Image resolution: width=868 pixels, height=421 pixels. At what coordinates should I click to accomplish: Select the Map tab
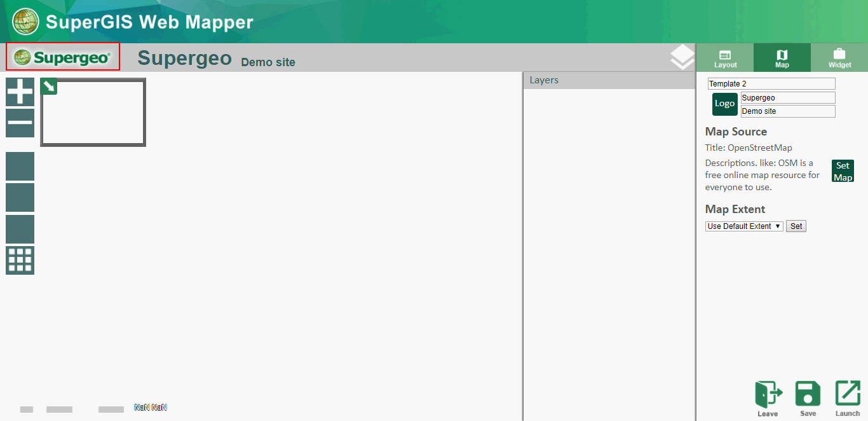point(782,58)
